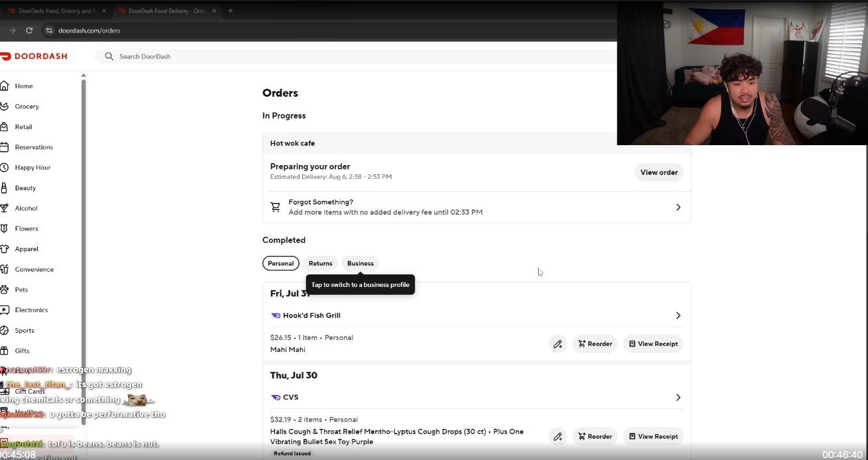Open the Gifts category
This screenshot has width=868, height=460.
22,351
